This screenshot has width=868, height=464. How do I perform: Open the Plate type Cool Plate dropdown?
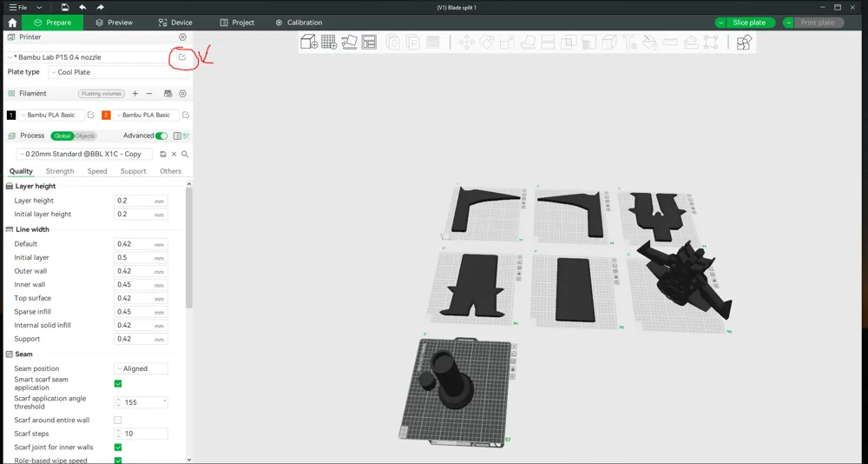(x=118, y=72)
